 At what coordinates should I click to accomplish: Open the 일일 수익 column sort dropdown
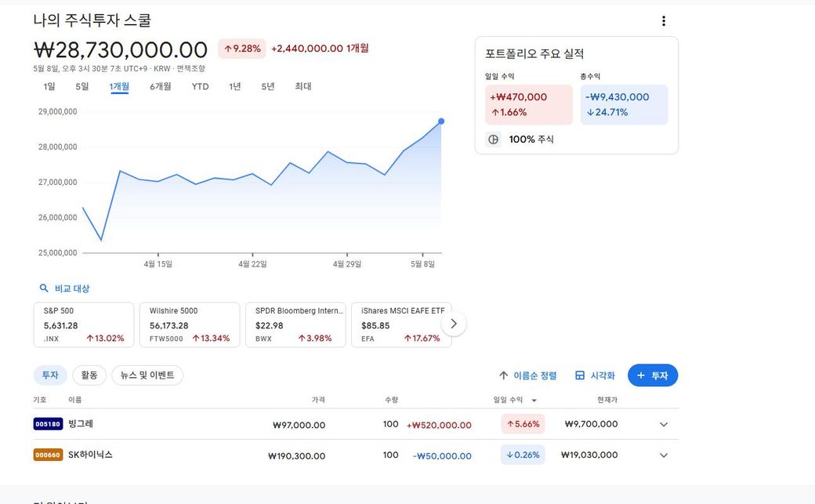pyautogui.click(x=534, y=400)
